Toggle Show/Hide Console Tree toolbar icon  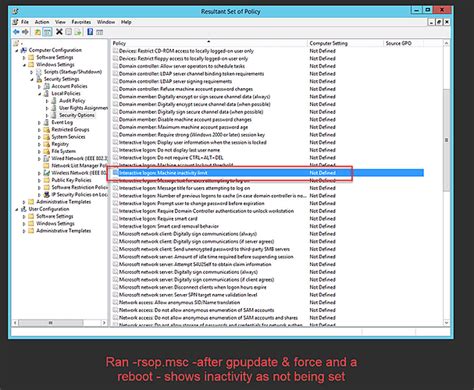[47, 32]
